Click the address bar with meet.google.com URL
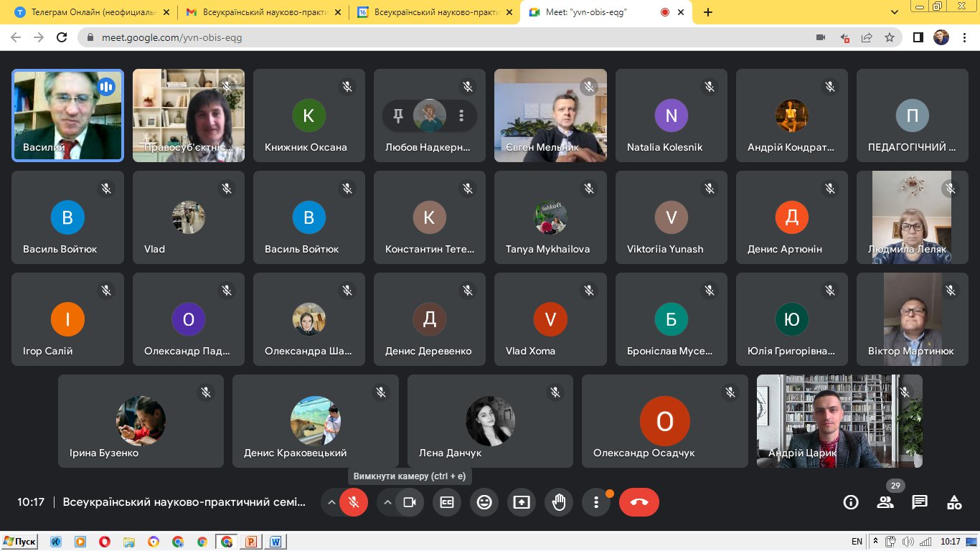The image size is (980, 551). (430, 37)
